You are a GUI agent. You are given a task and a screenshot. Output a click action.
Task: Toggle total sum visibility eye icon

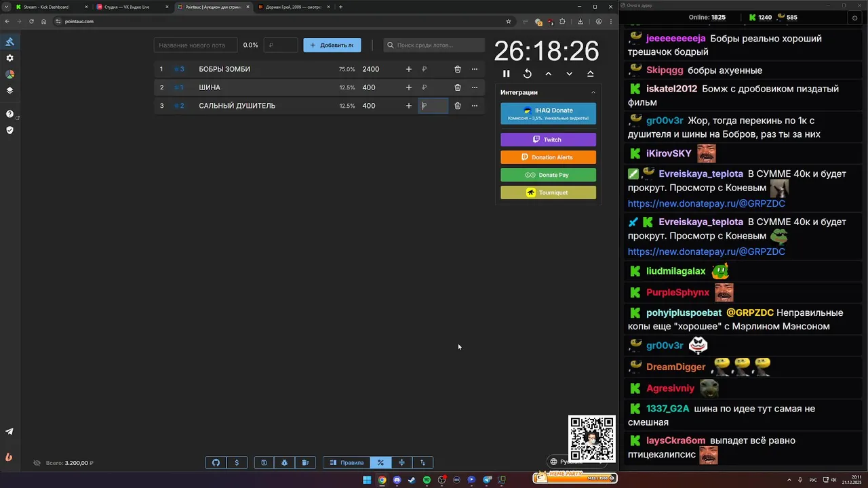click(x=37, y=463)
